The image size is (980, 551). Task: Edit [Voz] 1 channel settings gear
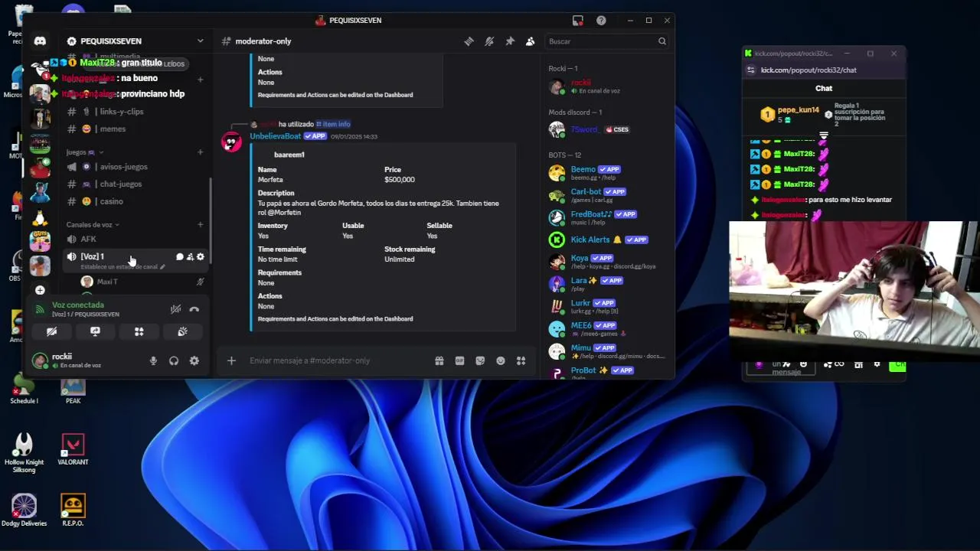201,257
